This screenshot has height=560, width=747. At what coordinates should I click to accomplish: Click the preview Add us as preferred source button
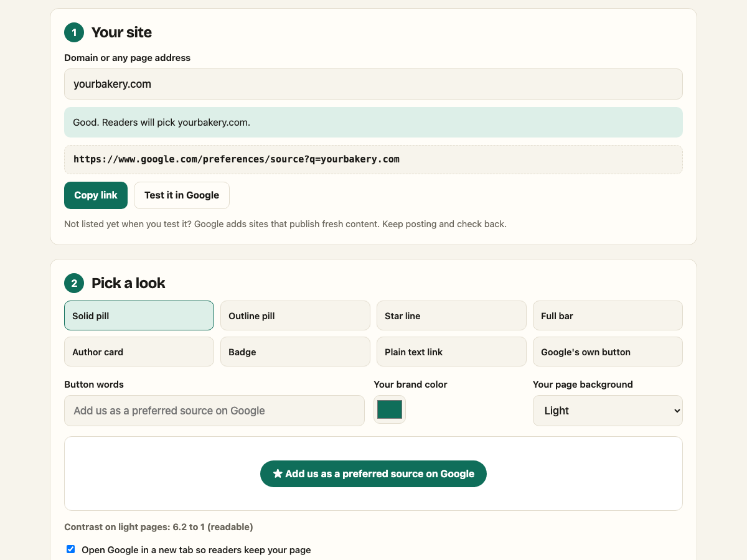[x=374, y=474]
